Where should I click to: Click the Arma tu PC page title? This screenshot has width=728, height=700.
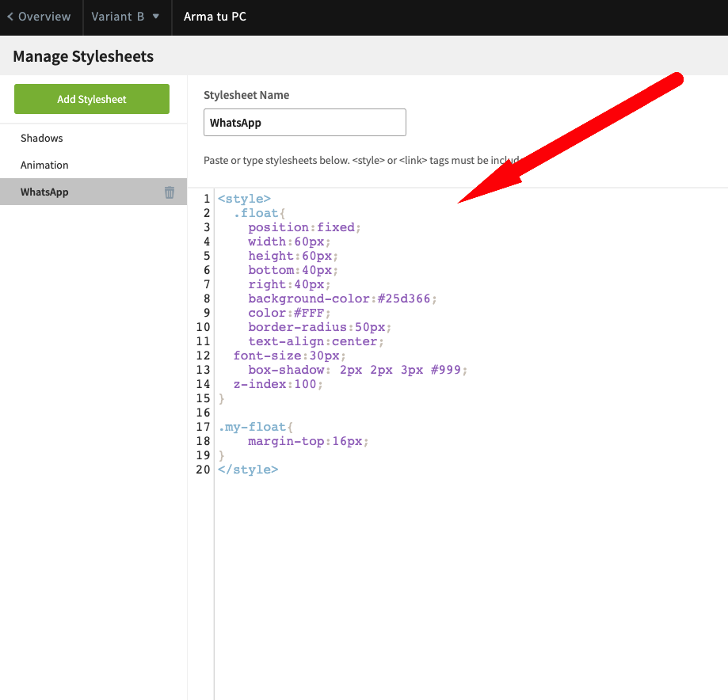[x=215, y=17]
